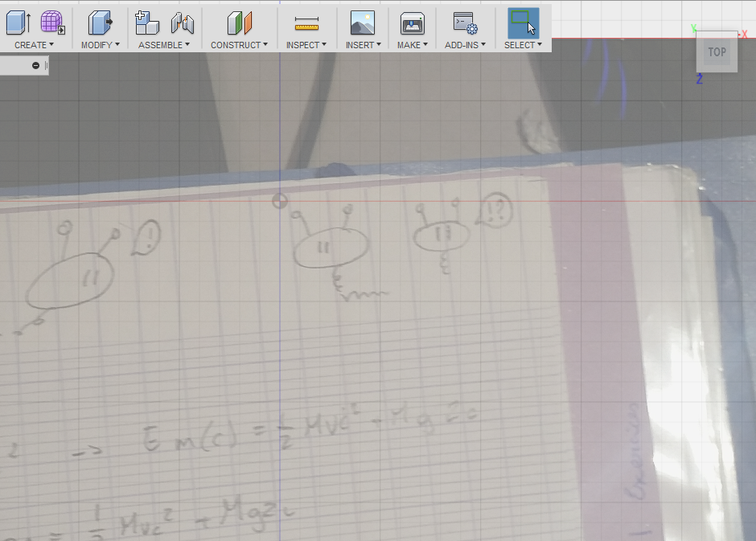The height and width of the screenshot is (541, 756).
Task: Choose the Joint tool icon
Action: 183,23
